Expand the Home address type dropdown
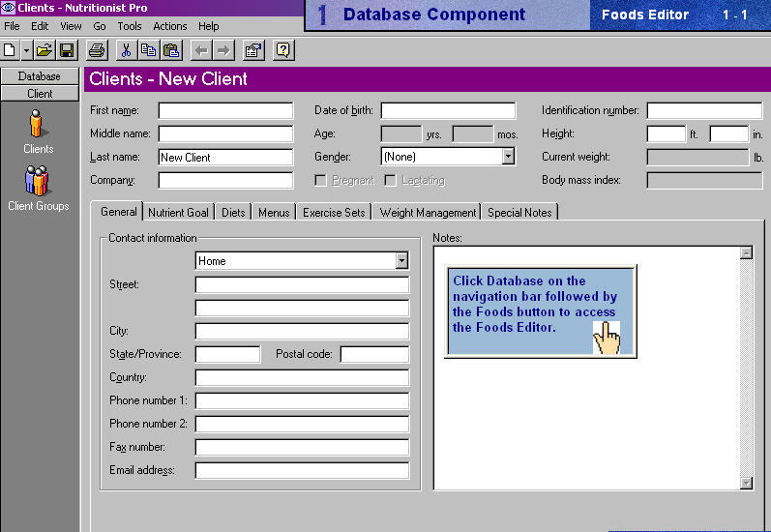 point(401,260)
